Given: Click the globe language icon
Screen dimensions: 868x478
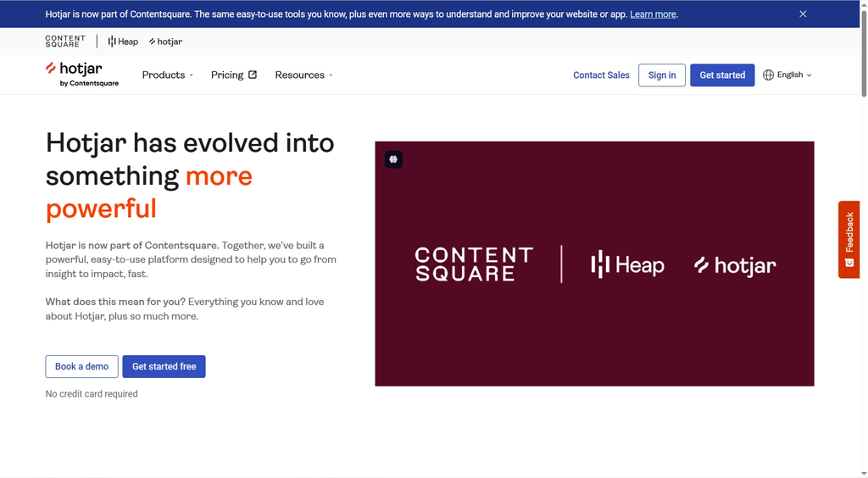Looking at the screenshot, I should [x=768, y=75].
